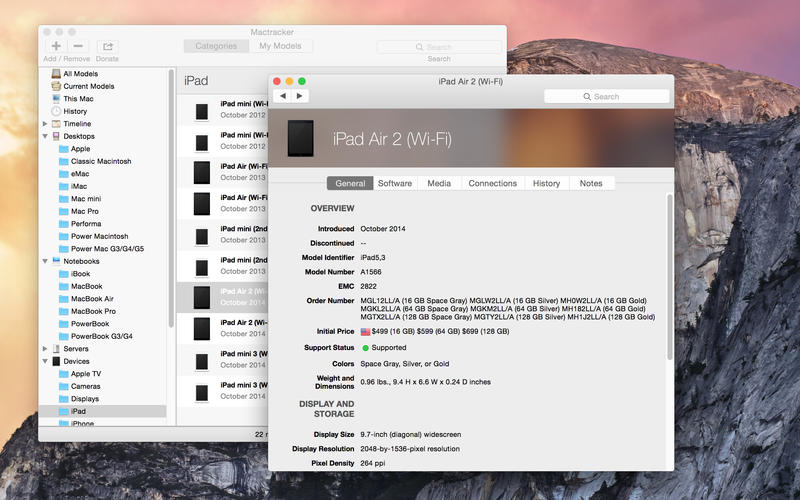Select Apple TV folder under Devices

tap(87, 374)
